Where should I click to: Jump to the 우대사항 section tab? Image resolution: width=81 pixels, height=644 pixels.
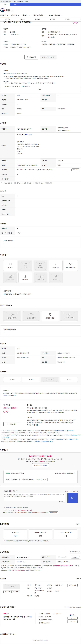pyautogui.click(x=38, y=19)
